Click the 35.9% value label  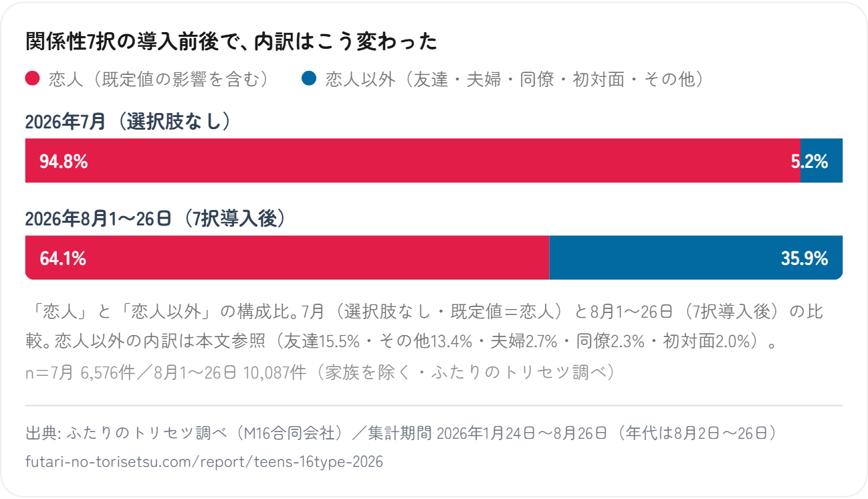click(x=804, y=258)
